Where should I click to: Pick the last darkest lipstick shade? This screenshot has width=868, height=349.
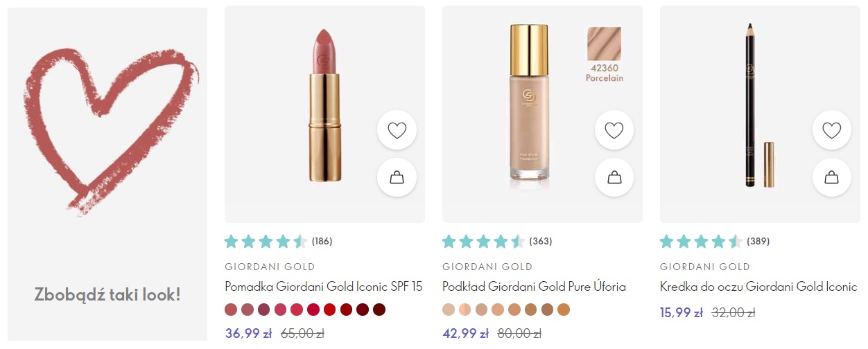pyautogui.click(x=379, y=309)
